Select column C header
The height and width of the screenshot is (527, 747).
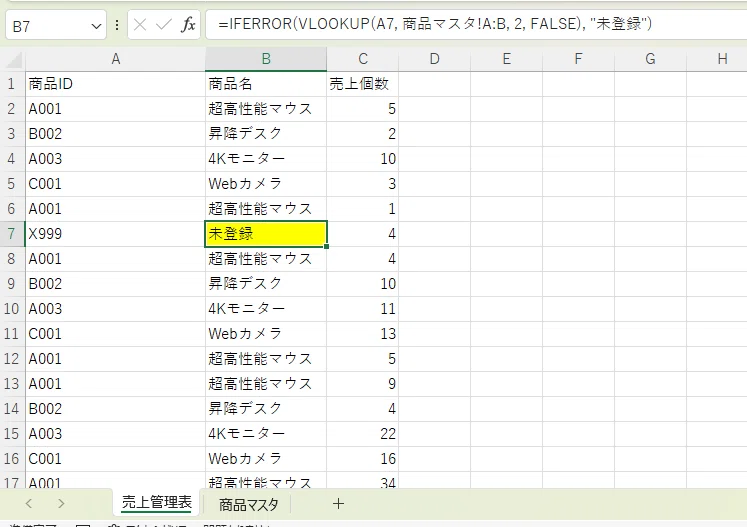(363, 59)
